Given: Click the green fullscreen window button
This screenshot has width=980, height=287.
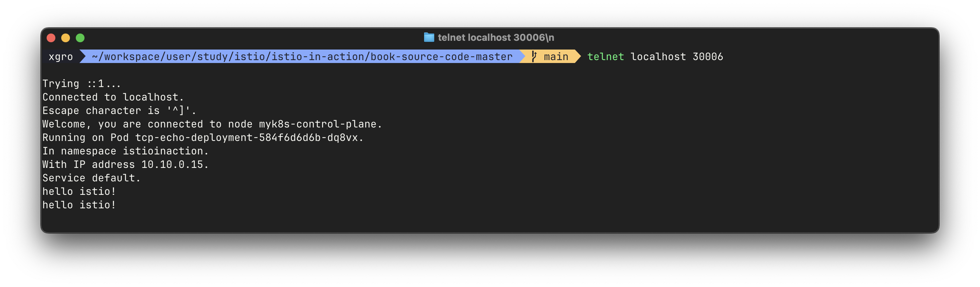Looking at the screenshot, I should (x=80, y=38).
